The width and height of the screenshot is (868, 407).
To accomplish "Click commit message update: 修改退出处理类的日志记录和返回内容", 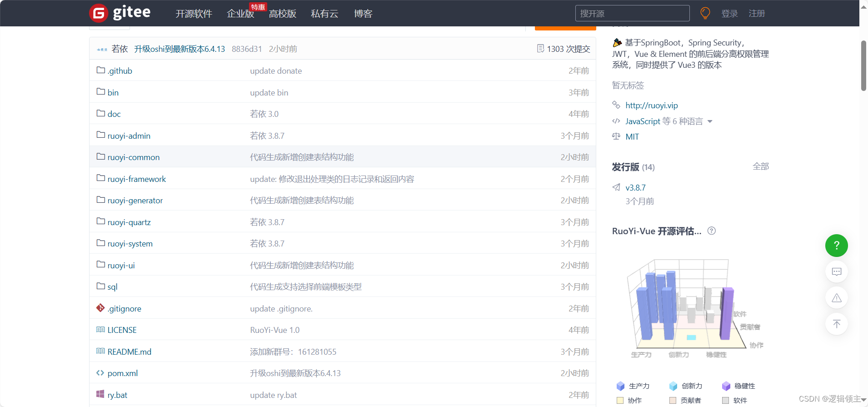I will (332, 179).
